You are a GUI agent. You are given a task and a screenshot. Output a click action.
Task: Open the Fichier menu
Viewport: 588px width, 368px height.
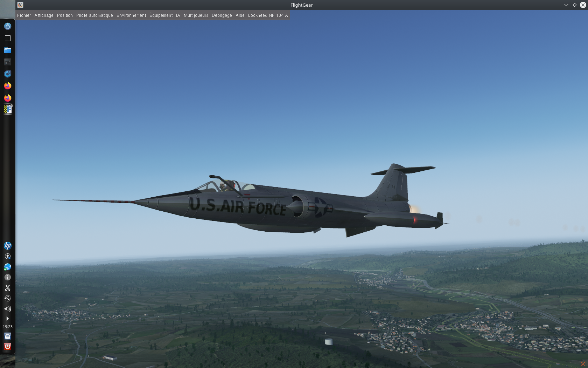[x=24, y=15]
